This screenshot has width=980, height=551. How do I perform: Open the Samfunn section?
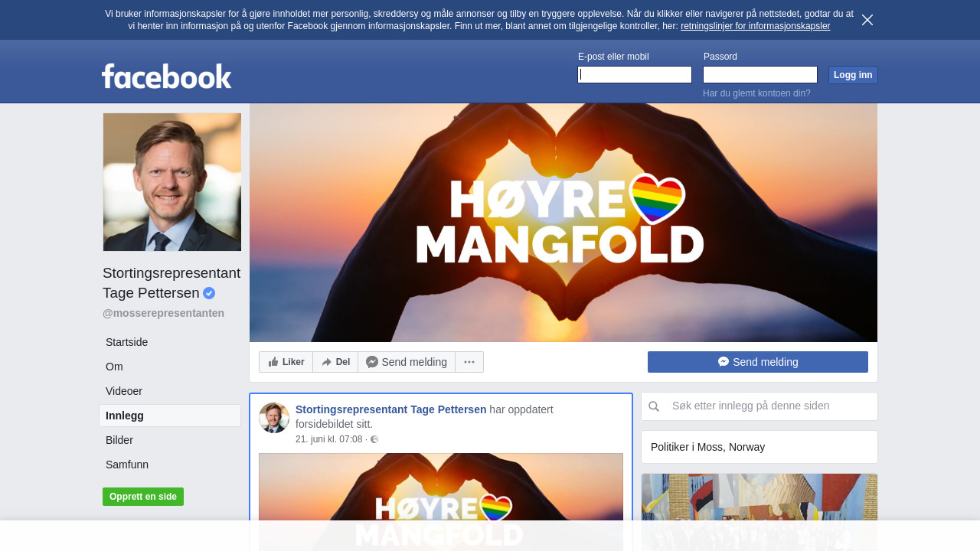[127, 465]
